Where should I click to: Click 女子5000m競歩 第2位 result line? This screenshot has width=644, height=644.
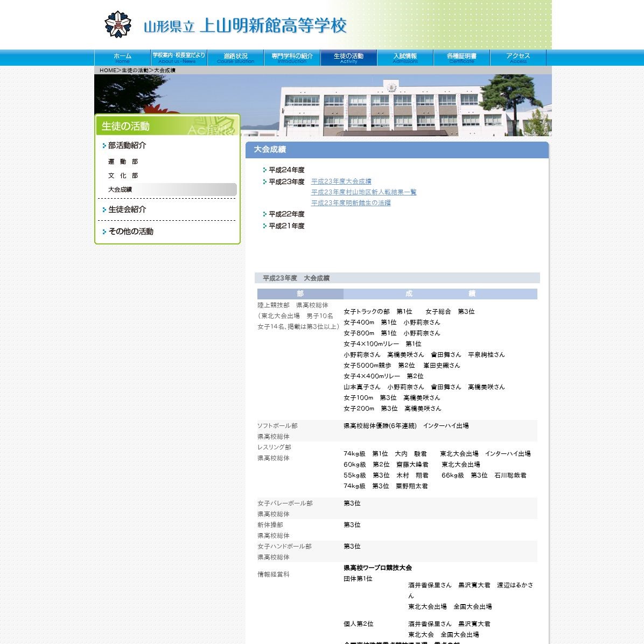coord(402,366)
